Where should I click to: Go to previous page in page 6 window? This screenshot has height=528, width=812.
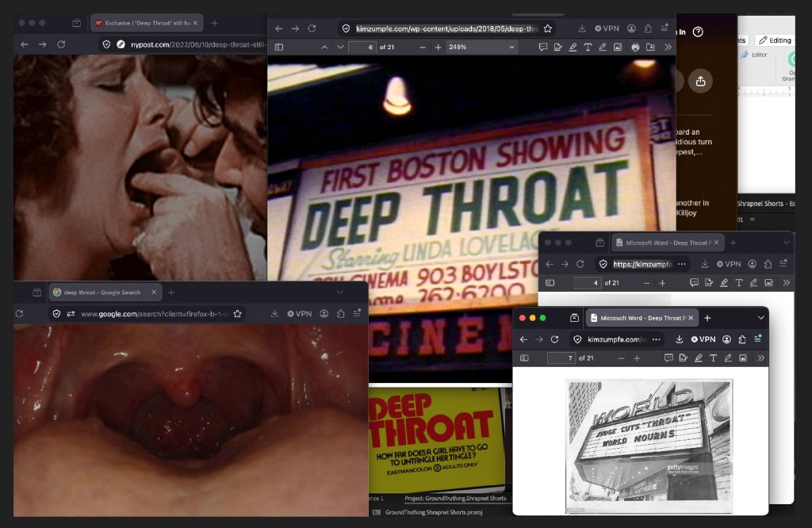pyautogui.click(x=324, y=47)
